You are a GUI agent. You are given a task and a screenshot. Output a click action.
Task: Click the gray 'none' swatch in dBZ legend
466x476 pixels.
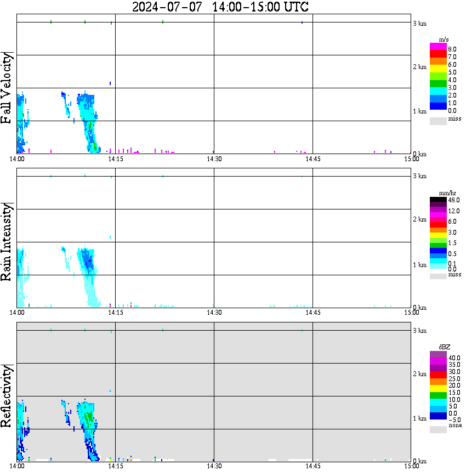(438, 429)
